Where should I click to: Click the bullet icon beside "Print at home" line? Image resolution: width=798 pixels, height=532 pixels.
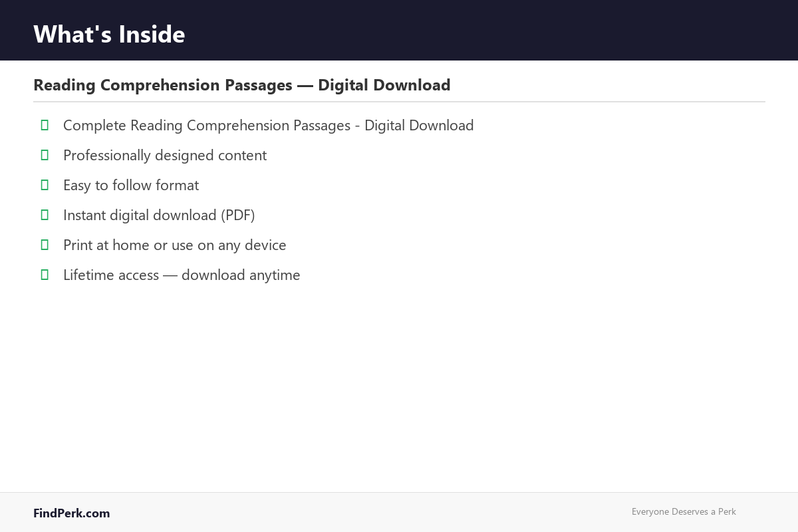click(45, 245)
